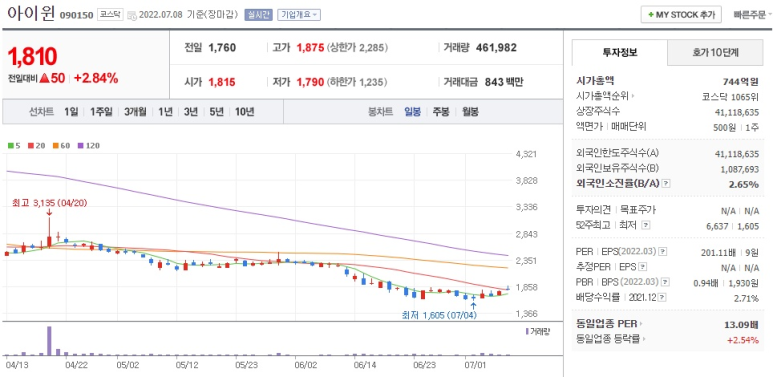773x377 pixels.
Task: Click the blue arrow above 최저 1,605
Action: coord(473,305)
